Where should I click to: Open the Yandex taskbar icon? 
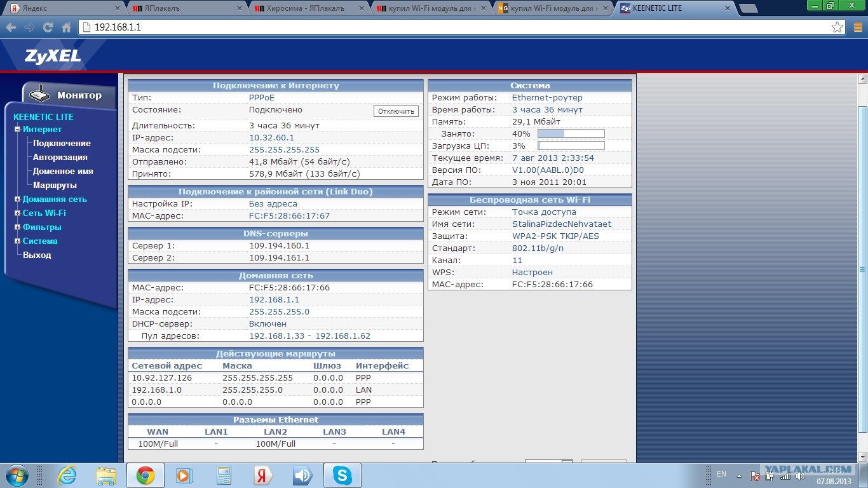coord(263,475)
